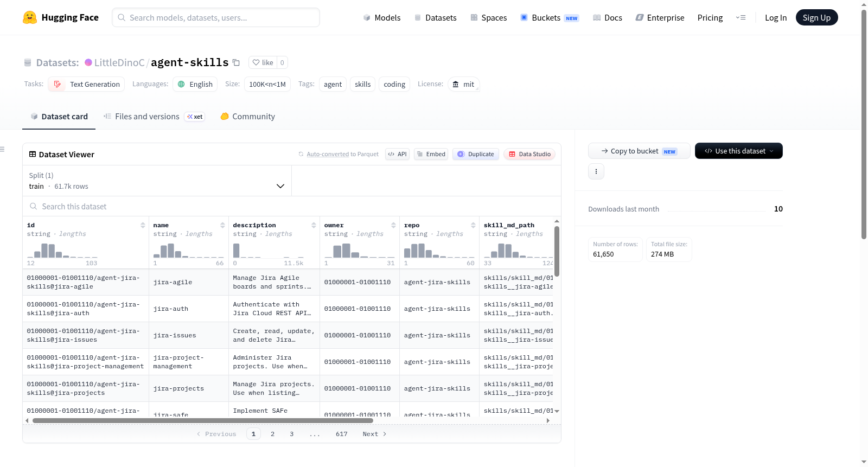The image size is (868, 467).
Task: Copy dataset name with the copy icon
Action: (236, 62)
